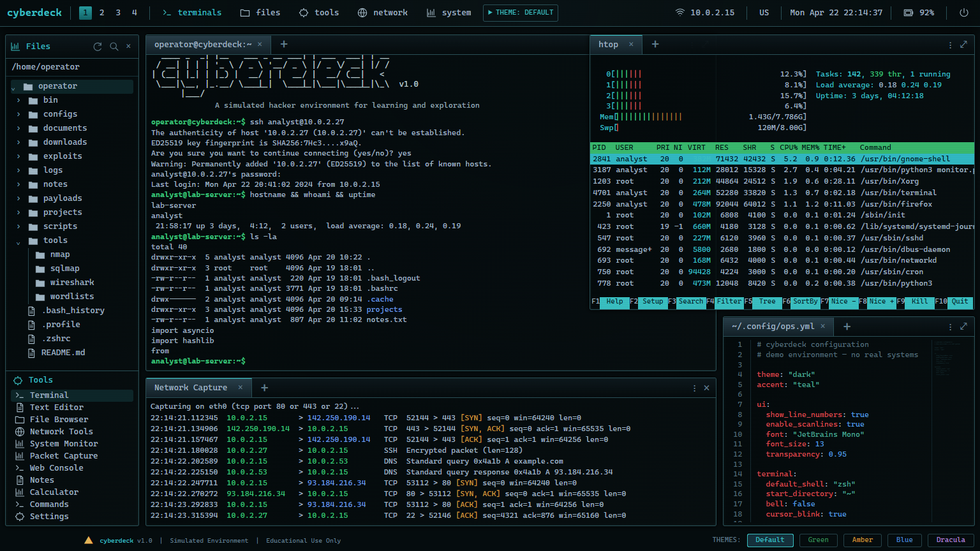The width and height of the screenshot is (980, 551).
Task: Click the battery icon showing 92%
Action: [909, 13]
